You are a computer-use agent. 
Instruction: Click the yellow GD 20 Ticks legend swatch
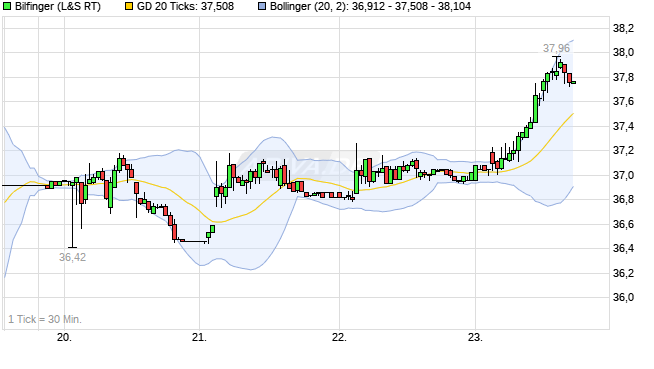[x=129, y=7]
